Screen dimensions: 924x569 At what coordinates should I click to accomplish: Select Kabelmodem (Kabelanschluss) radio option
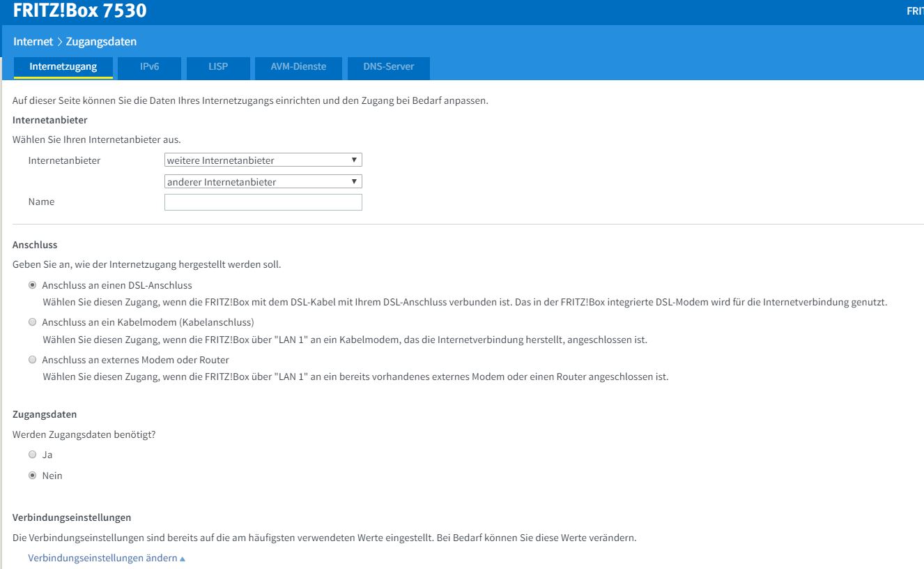tap(32, 322)
